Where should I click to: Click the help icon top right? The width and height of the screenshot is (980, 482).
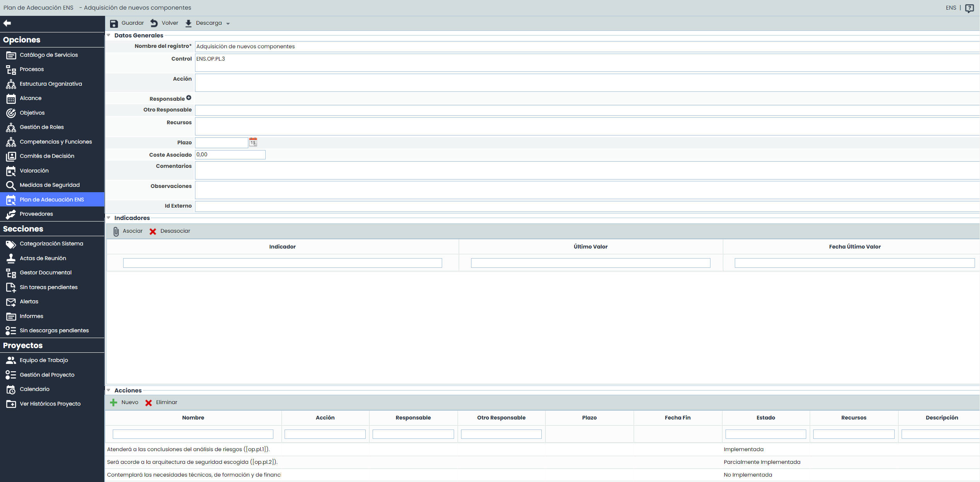click(x=969, y=8)
